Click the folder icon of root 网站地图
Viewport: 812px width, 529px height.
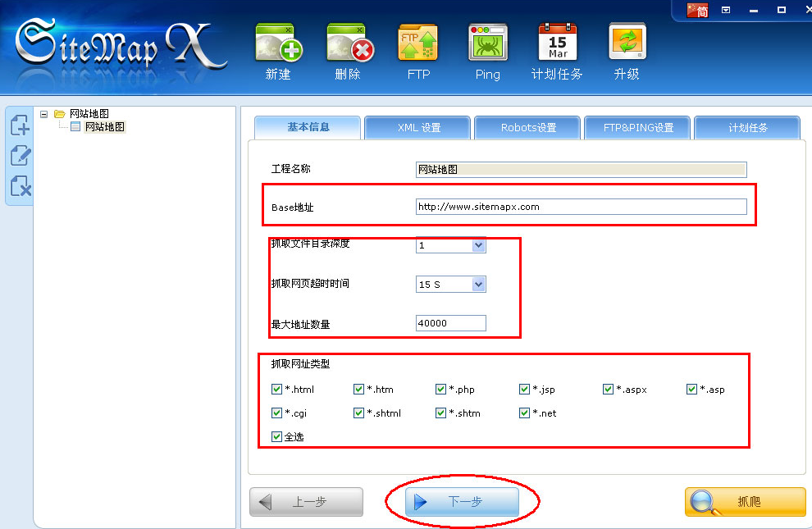tap(60, 114)
